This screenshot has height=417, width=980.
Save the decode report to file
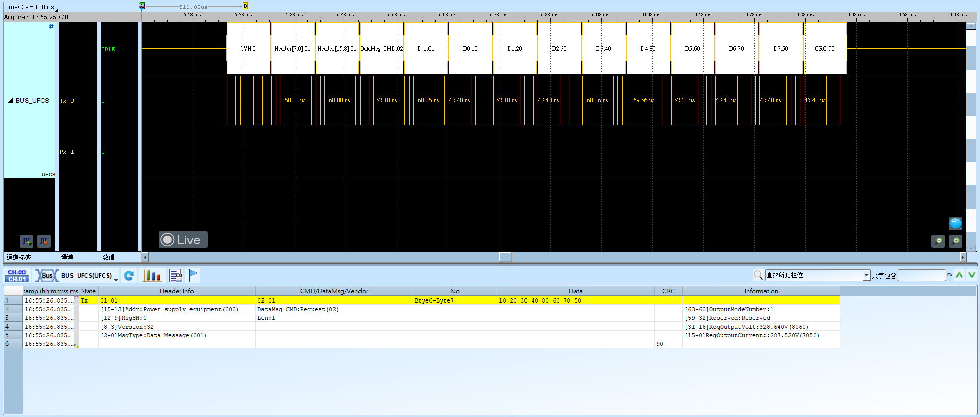[x=176, y=275]
